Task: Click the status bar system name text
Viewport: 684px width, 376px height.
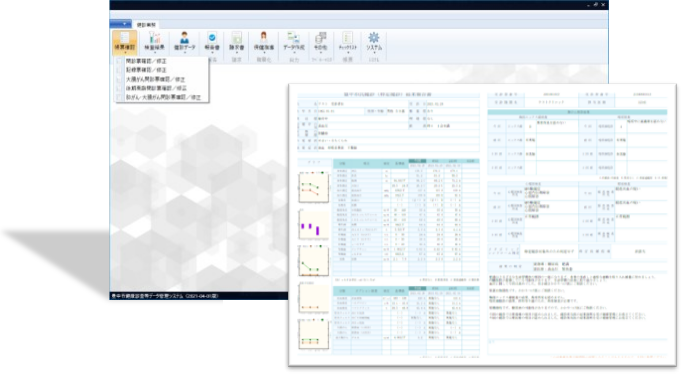Action: click(x=165, y=296)
